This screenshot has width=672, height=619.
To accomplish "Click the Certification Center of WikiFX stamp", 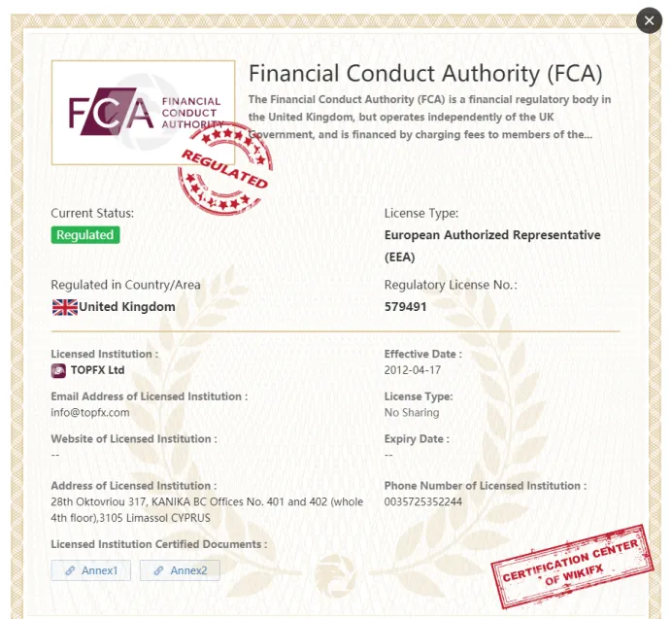I will coord(572,567).
